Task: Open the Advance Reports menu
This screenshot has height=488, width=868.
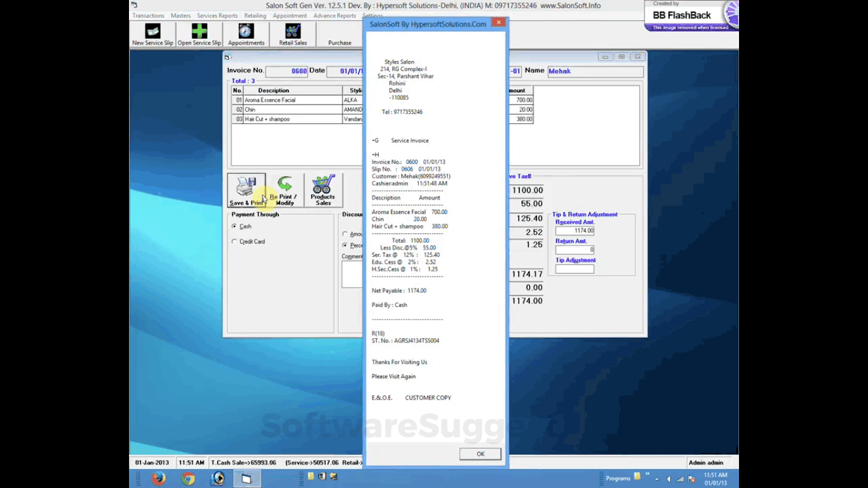Action: click(335, 16)
